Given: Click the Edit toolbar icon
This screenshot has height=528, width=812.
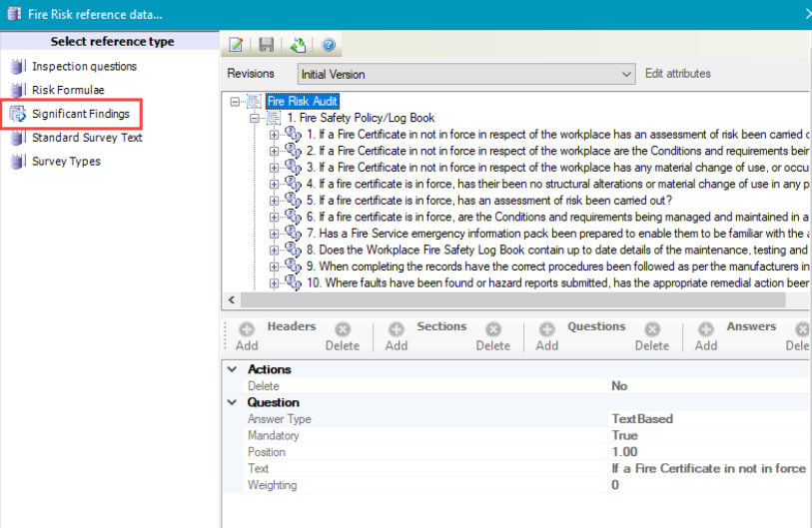Looking at the screenshot, I should tap(237, 45).
